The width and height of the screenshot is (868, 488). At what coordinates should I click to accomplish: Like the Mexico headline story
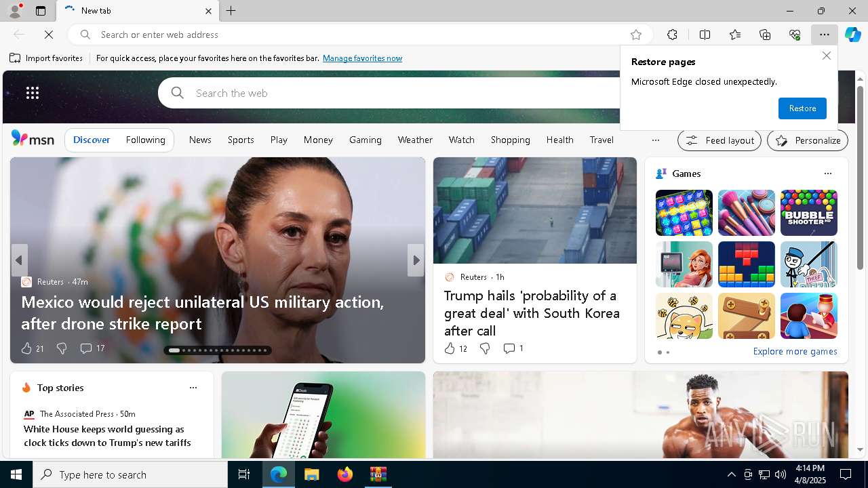click(x=26, y=348)
